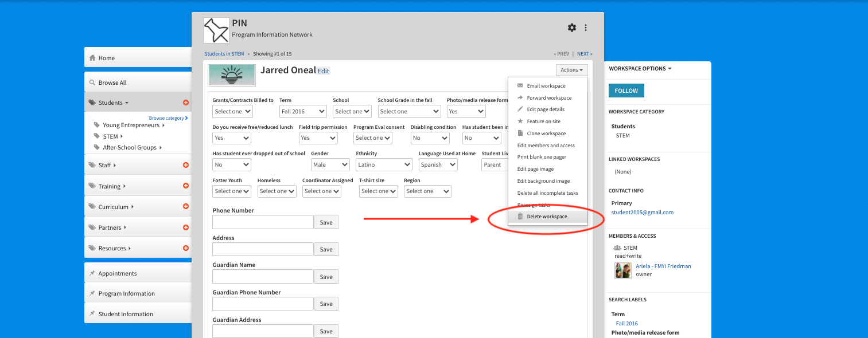Open the Field trip permission dropdown

click(x=318, y=137)
